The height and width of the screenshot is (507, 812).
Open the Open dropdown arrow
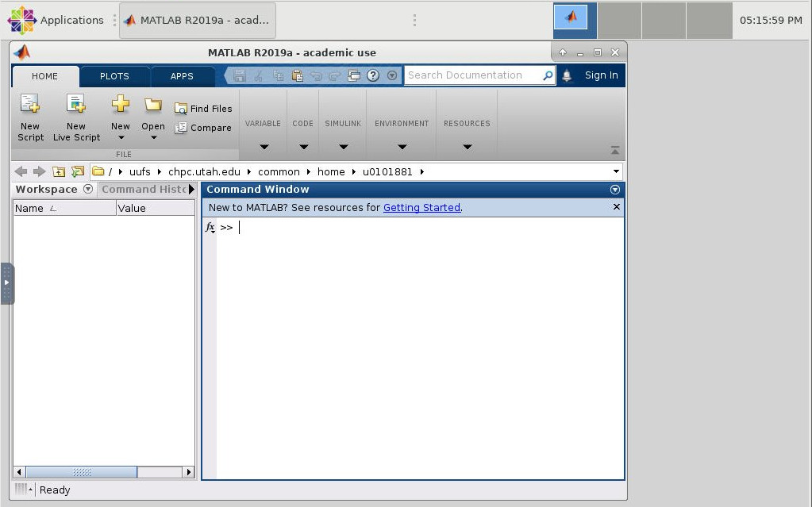pyautogui.click(x=154, y=138)
